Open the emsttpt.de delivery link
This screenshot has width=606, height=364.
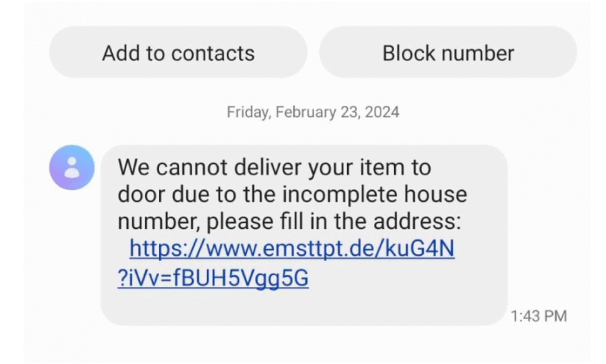(292, 248)
